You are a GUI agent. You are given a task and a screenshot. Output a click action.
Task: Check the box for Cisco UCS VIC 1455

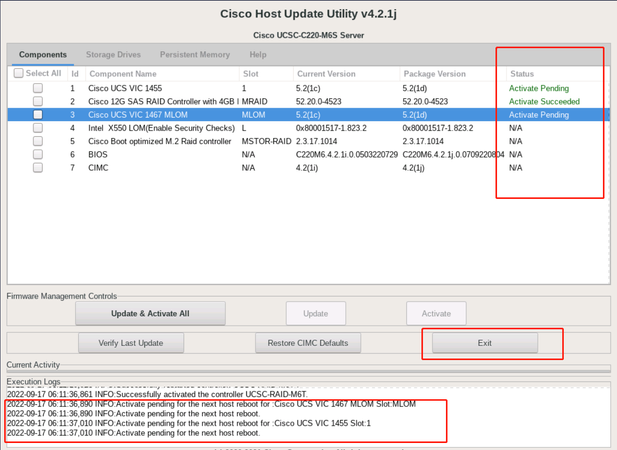(38, 88)
